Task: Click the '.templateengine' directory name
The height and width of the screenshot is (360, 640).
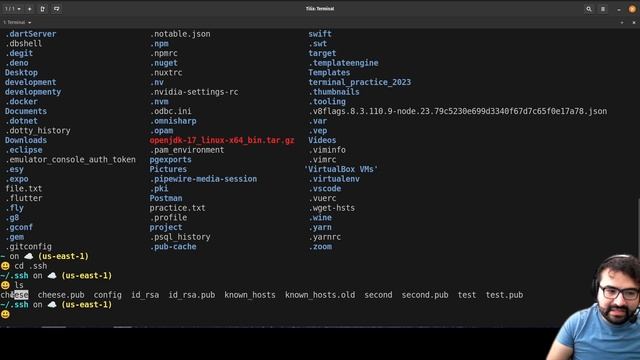Action: click(343, 63)
